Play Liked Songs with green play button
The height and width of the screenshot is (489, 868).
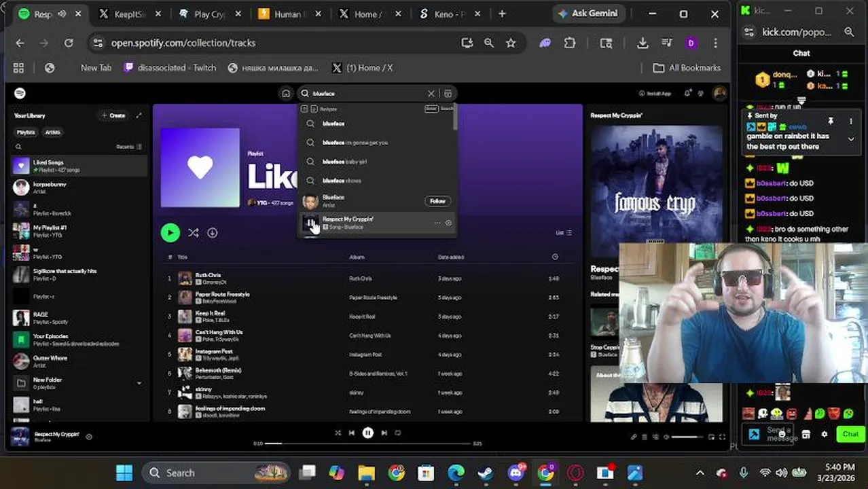(170, 233)
